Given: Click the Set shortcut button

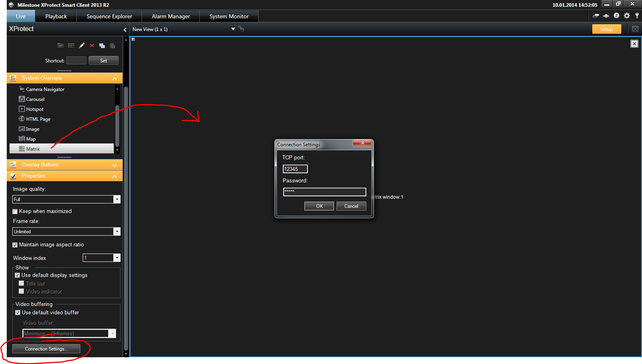Looking at the screenshot, I should coord(103,60).
